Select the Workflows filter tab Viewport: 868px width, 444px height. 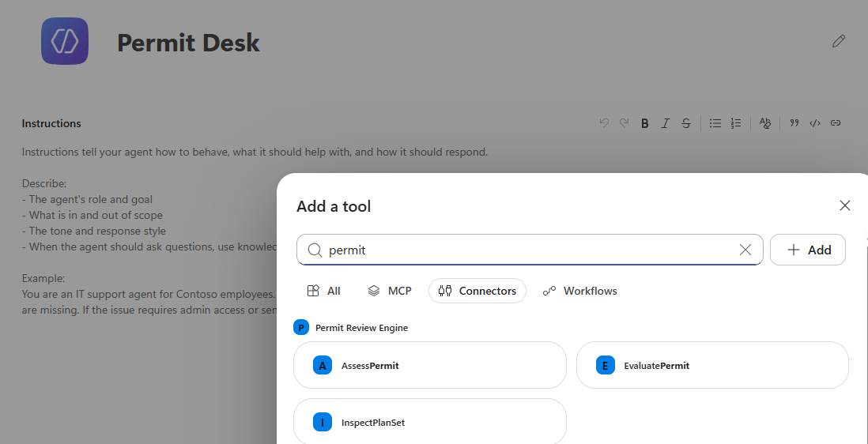(580, 291)
